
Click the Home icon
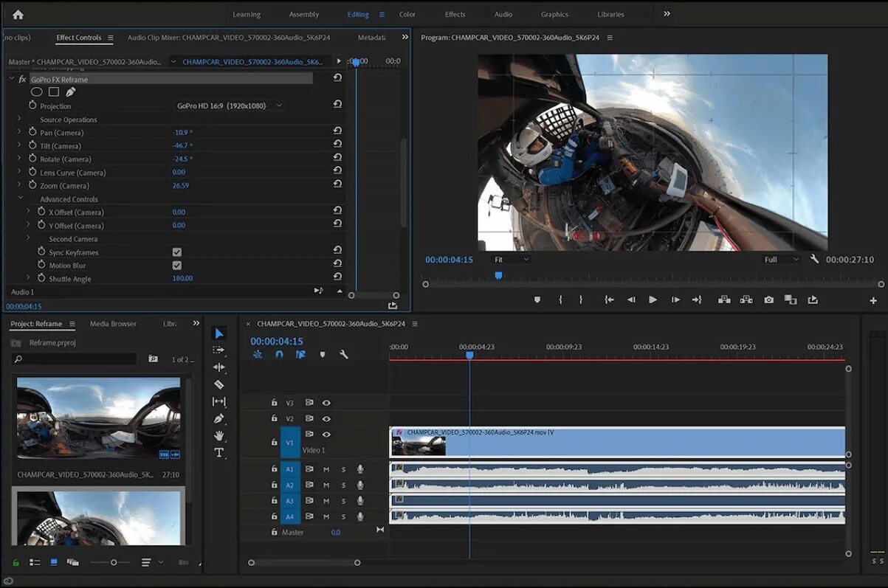point(18,14)
